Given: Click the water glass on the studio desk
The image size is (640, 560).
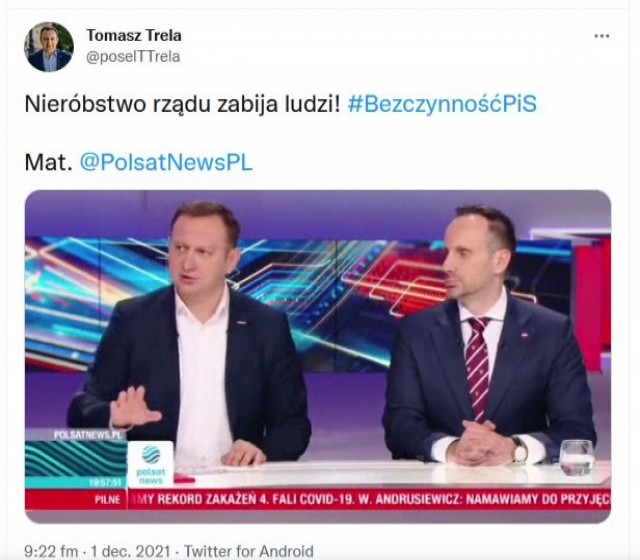Looking at the screenshot, I should click(576, 458).
